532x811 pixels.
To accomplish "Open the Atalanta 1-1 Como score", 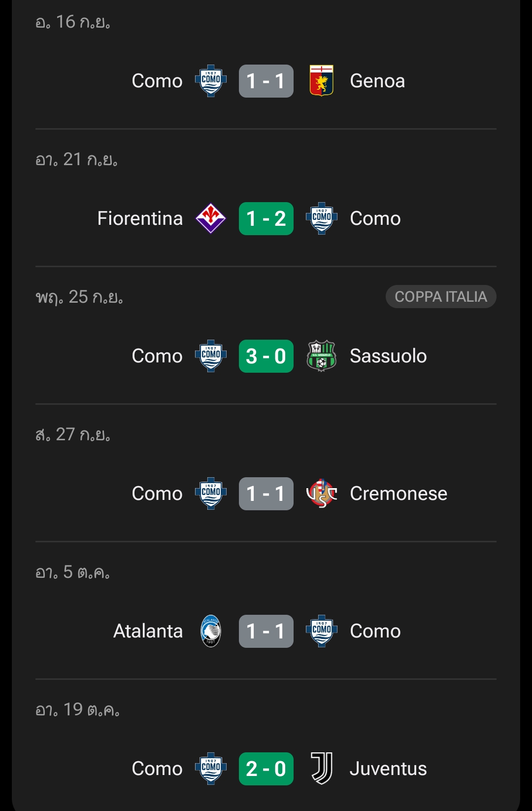I will (266, 631).
